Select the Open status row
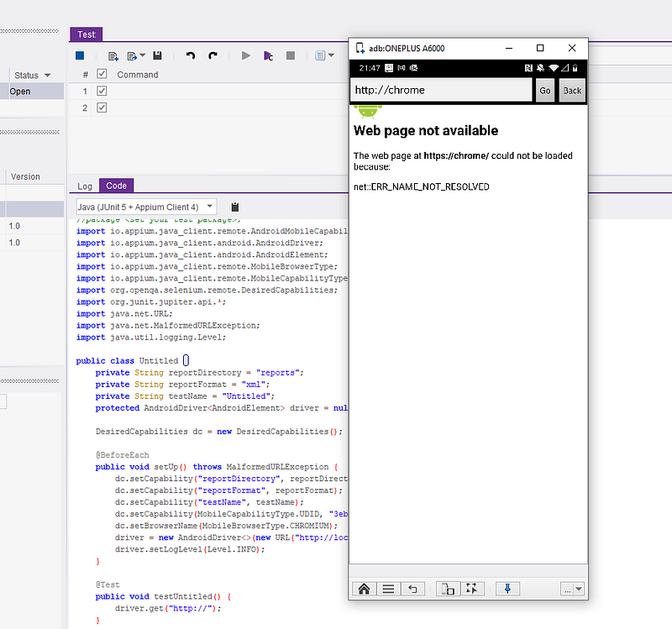Image resolution: width=672 pixels, height=629 pixels. tap(32, 92)
